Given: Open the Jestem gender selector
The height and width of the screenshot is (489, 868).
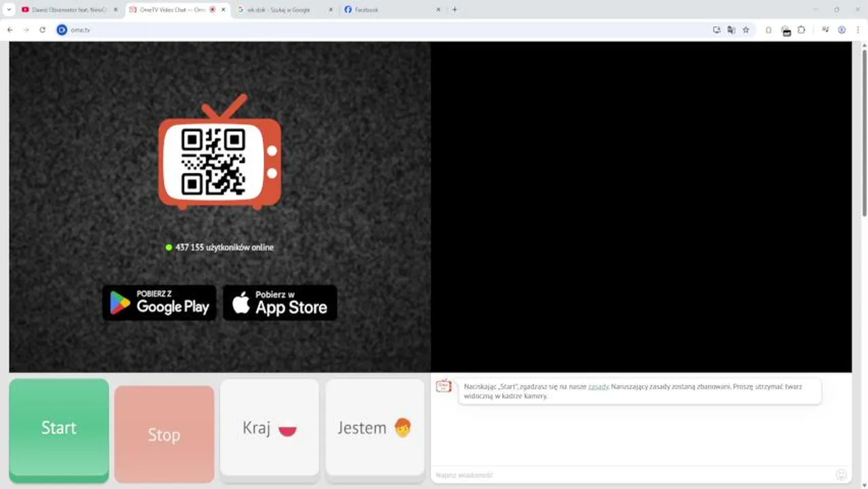Looking at the screenshot, I should point(375,428).
